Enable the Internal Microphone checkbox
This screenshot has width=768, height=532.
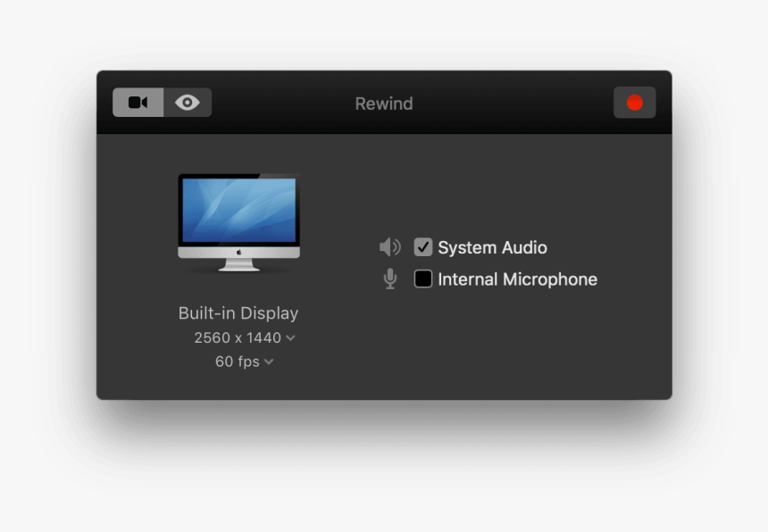[x=423, y=279]
